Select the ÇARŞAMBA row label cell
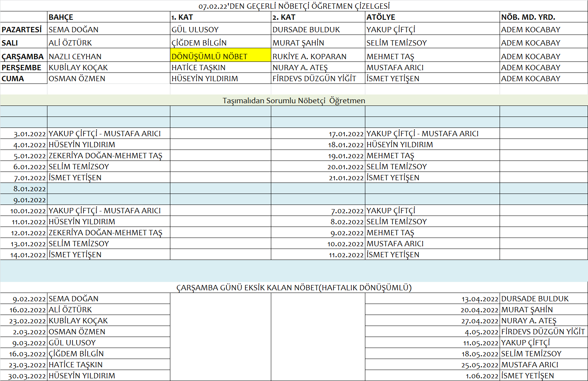Image resolution: width=588 pixels, height=381 pixels. (23, 57)
